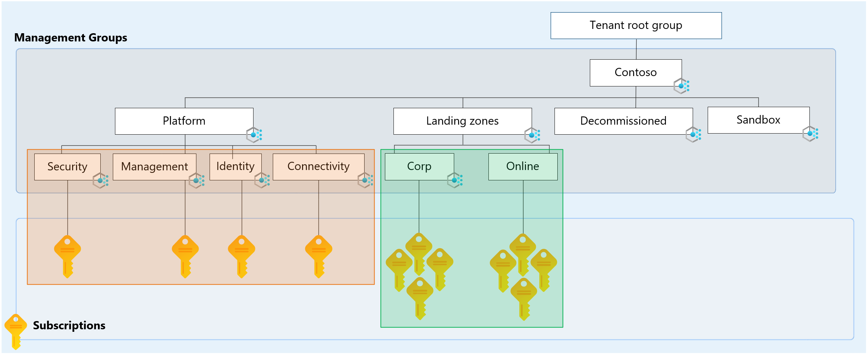Click the policy icon on Corp box
The image size is (868, 355).
[x=455, y=180]
